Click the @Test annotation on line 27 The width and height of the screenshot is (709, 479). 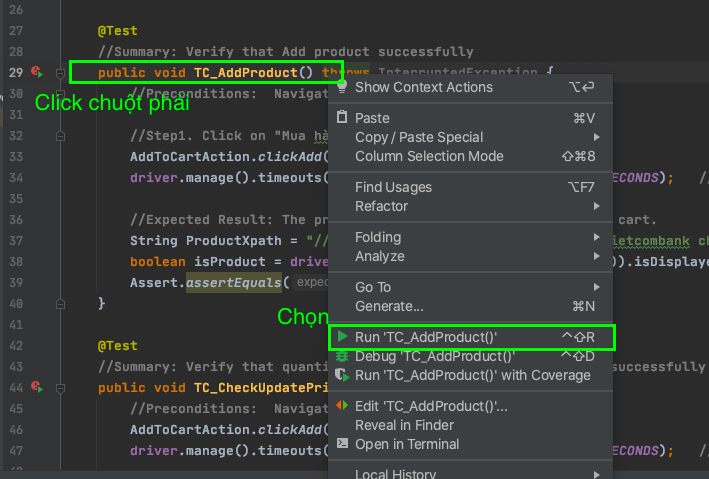[118, 31]
